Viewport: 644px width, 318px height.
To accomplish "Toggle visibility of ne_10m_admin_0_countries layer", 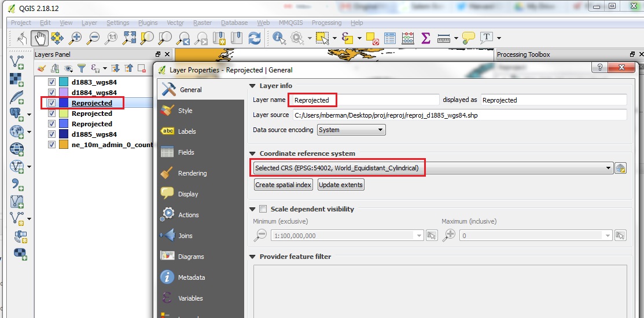I will click(51, 144).
